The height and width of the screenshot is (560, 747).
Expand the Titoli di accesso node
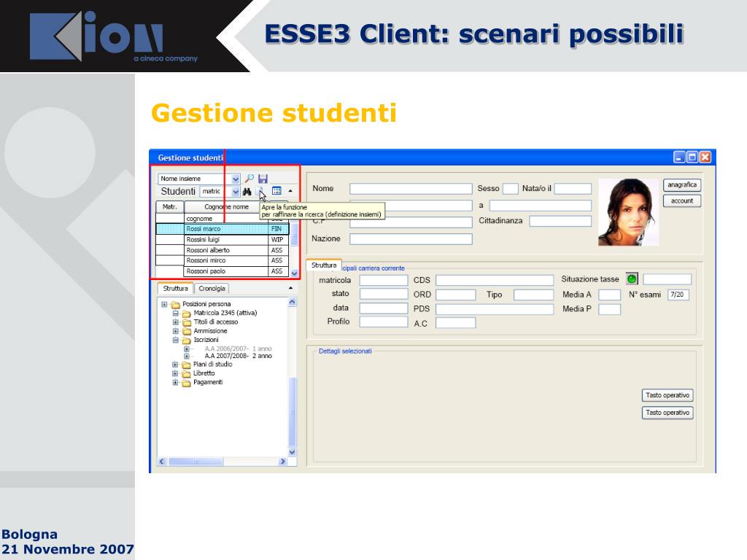pos(175,322)
